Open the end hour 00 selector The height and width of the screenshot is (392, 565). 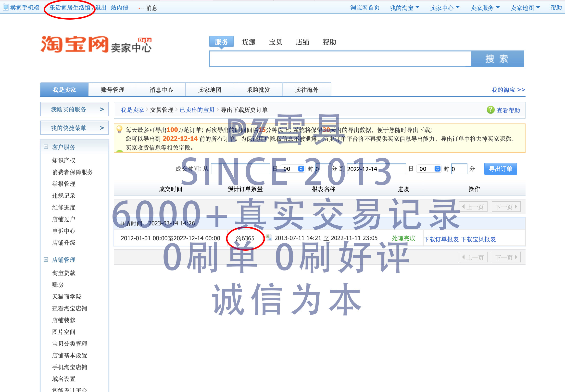(x=429, y=169)
